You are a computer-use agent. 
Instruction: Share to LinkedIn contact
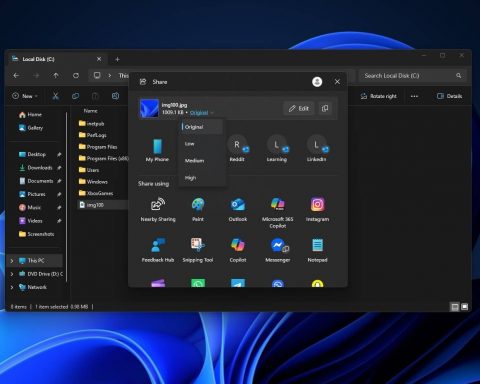(x=316, y=149)
